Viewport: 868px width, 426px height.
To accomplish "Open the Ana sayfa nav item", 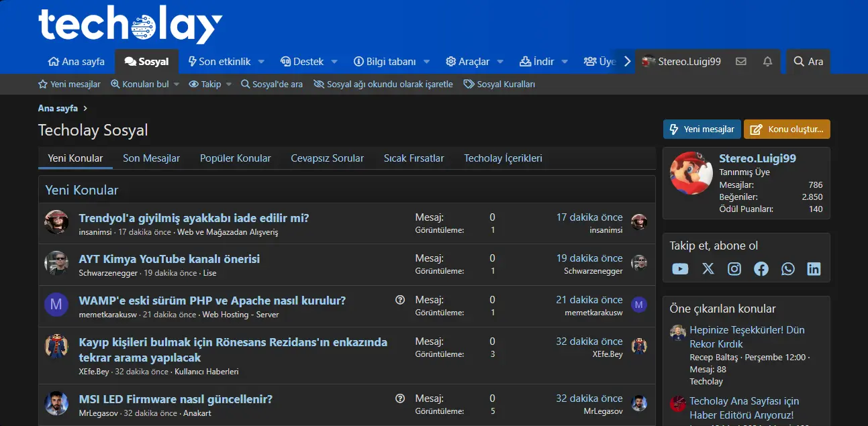I will click(77, 62).
